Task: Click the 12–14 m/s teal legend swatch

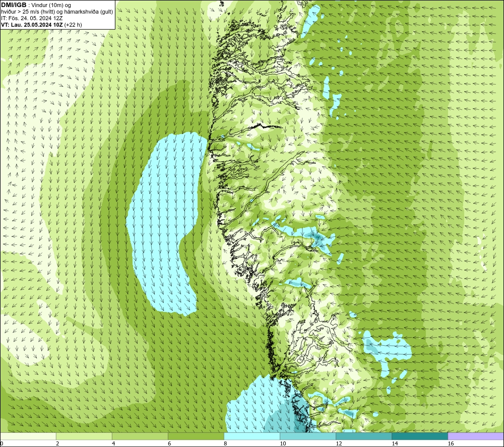Action: coord(363,436)
